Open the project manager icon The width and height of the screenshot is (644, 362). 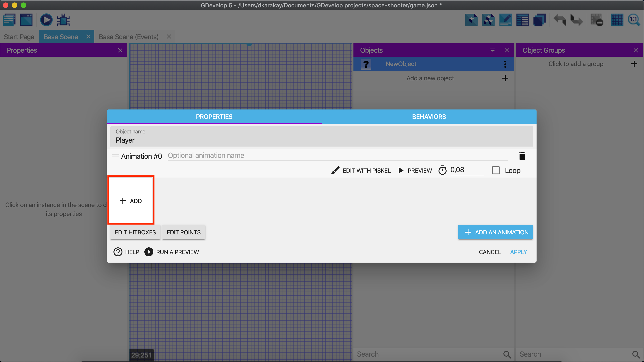point(9,20)
